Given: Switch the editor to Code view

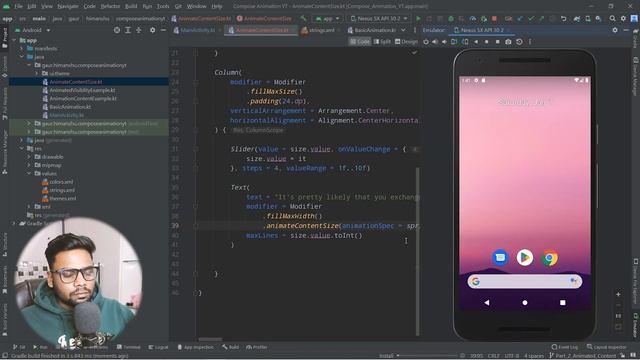Looking at the screenshot, I should point(360,42).
